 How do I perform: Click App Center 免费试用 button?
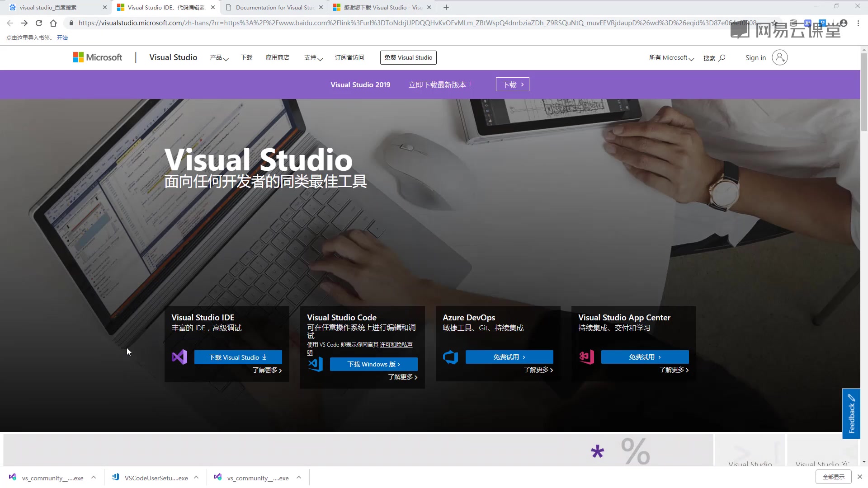[x=645, y=357]
